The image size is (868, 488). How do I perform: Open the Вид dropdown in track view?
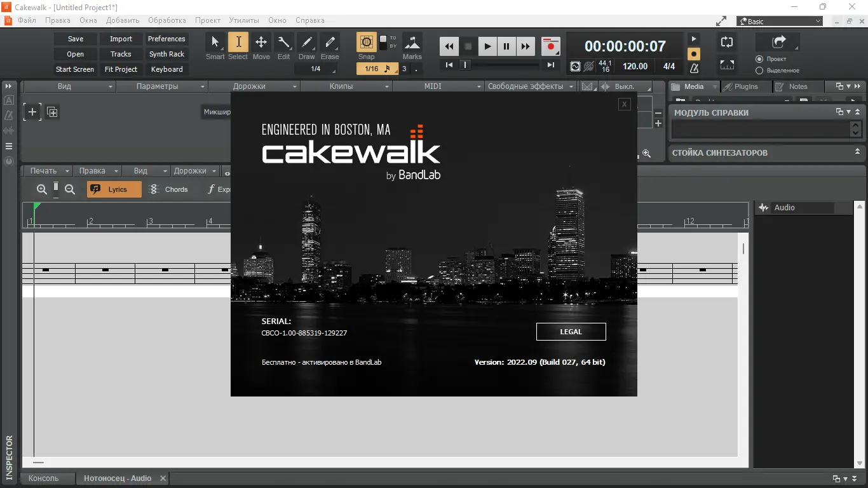[x=69, y=86]
